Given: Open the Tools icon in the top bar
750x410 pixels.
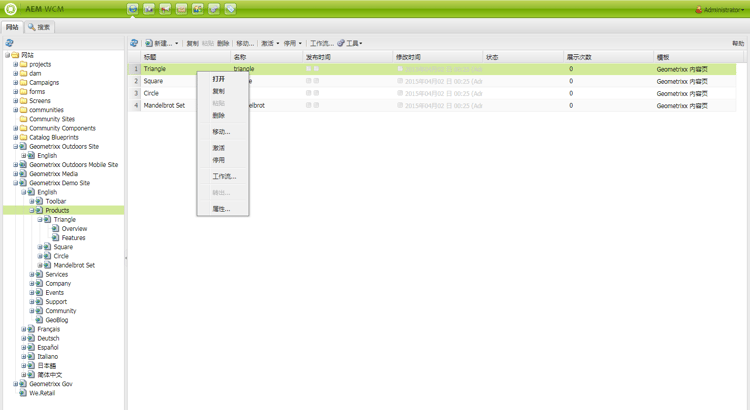Looking at the screenshot, I should pos(214,9).
